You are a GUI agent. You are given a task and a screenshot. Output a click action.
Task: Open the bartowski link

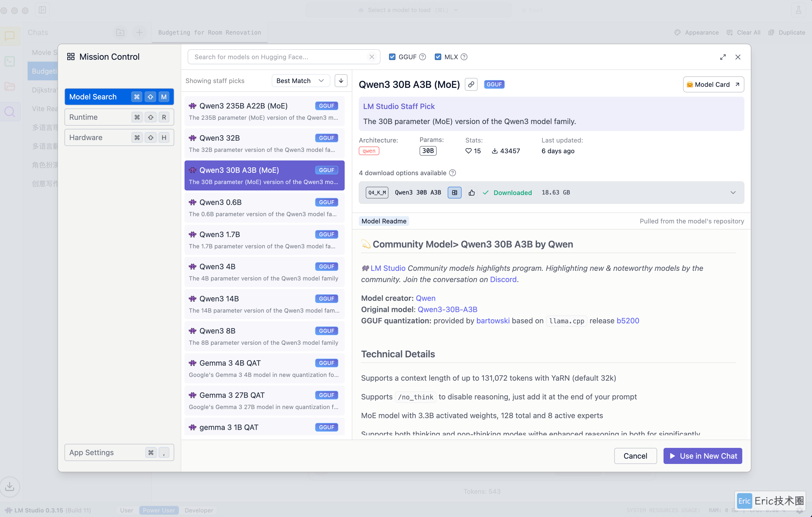click(493, 320)
